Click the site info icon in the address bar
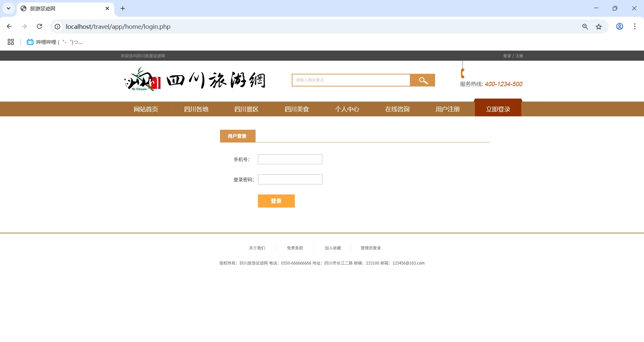Image resolution: width=644 pixels, height=342 pixels. tap(57, 26)
